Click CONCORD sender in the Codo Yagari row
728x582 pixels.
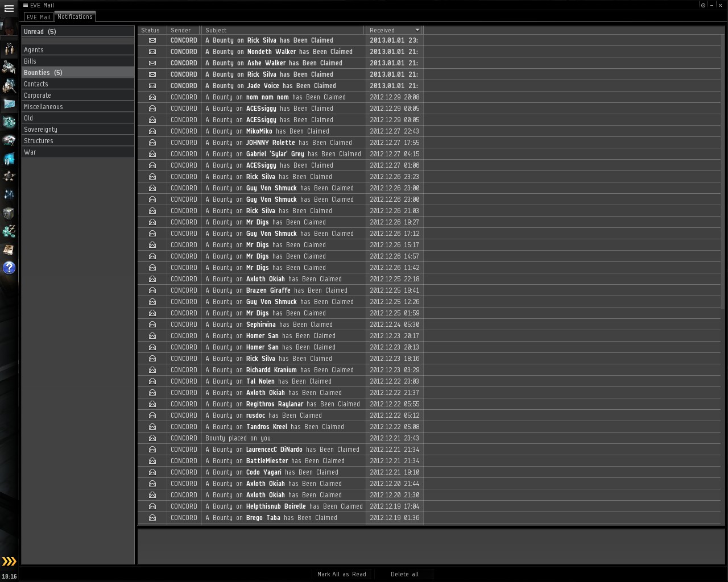point(184,472)
